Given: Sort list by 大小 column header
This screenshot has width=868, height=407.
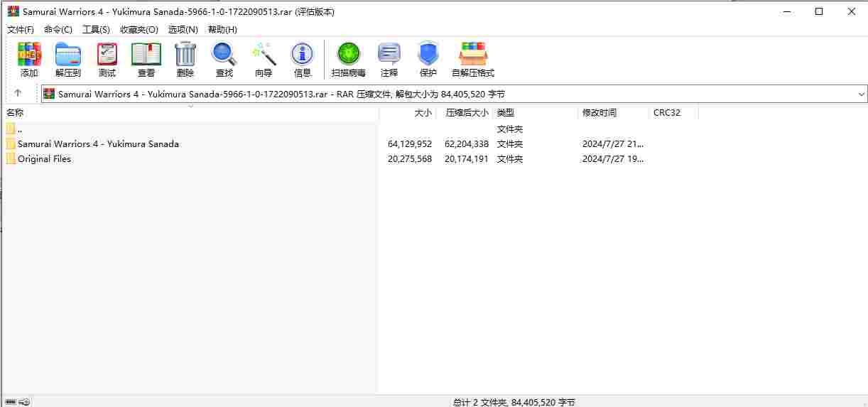Looking at the screenshot, I should click(x=407, y=112).
